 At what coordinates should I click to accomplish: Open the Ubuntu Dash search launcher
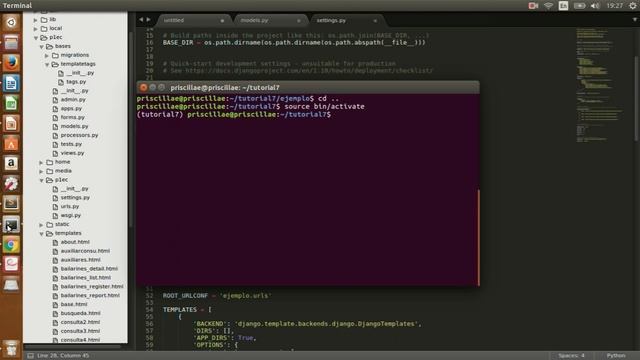[x=11, y=22]
